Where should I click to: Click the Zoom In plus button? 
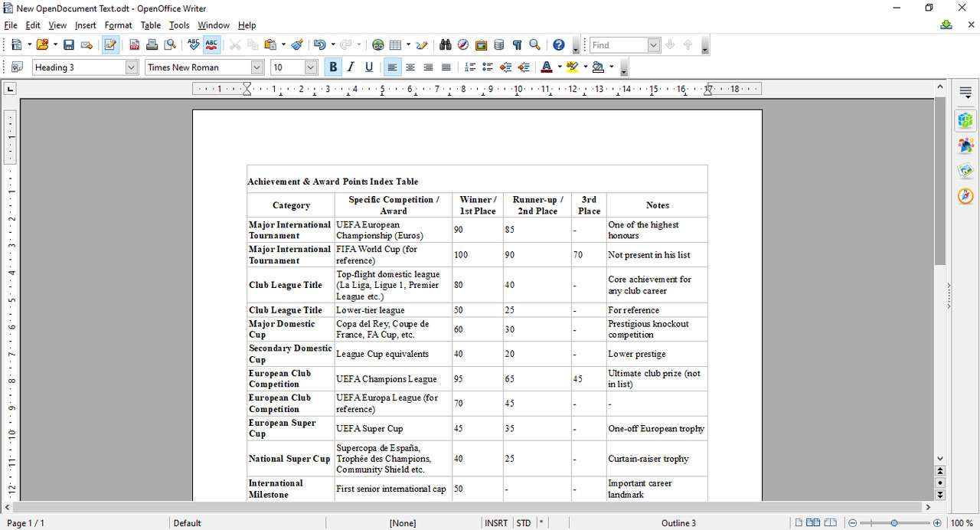[x=937, y=523]
